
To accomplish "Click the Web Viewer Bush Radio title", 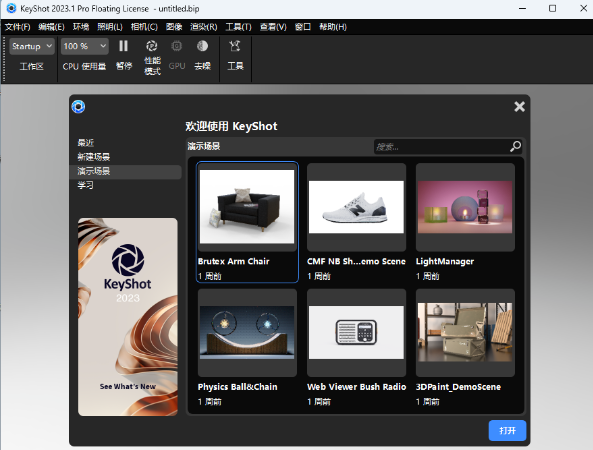I will pos(356,387).
